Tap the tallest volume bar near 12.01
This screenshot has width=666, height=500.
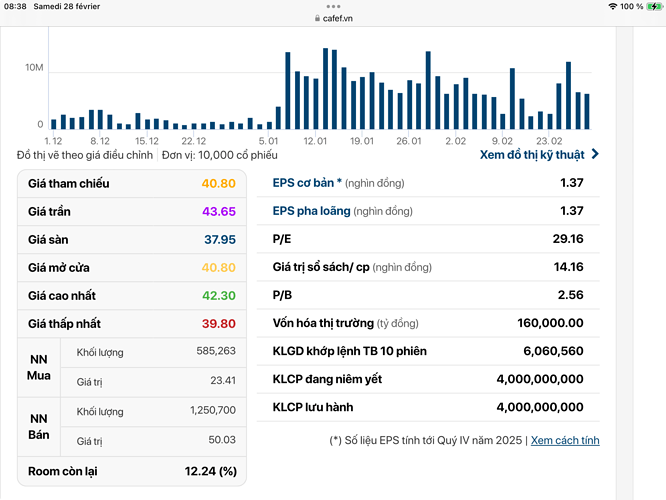325,89
